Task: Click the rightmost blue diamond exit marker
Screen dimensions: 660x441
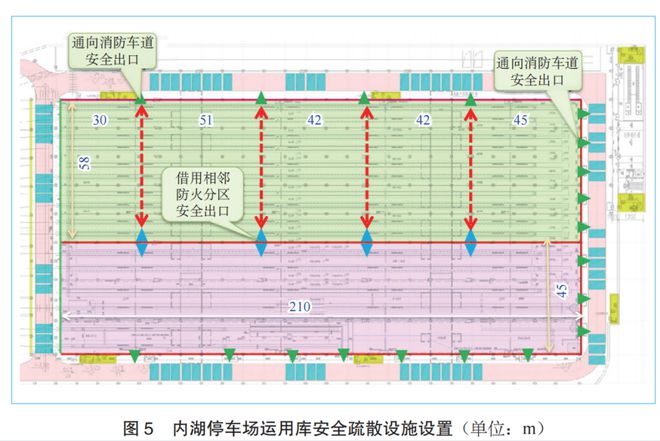Action: click(471, 242)
